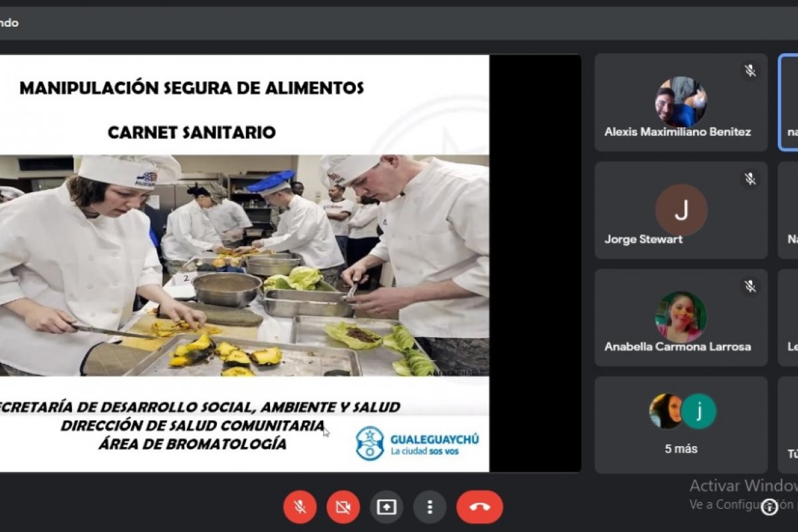Screen dimensions: 798x532
Task: Click the Alexis Maximiliano Benitez name label
Action: click(677, 132)
